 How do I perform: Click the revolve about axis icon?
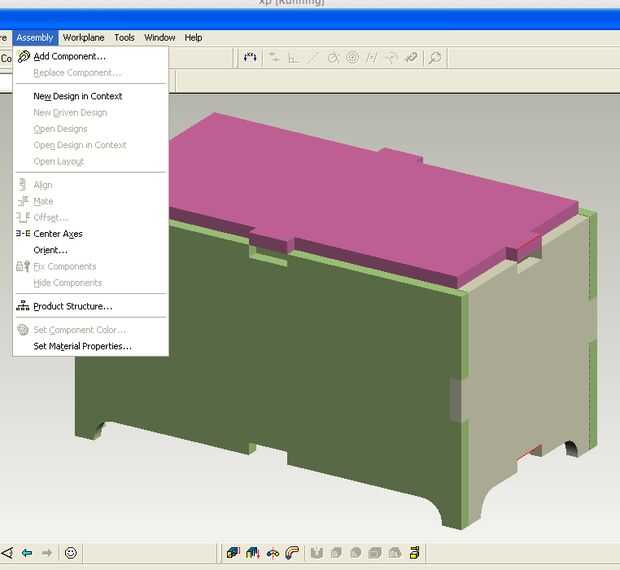(272, 553)
